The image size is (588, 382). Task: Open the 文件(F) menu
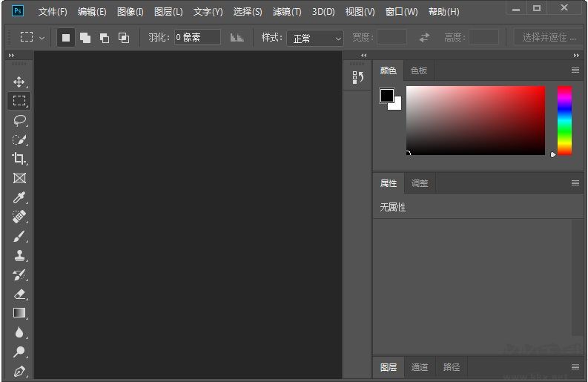pyautogui.click(x=53, y=12)
